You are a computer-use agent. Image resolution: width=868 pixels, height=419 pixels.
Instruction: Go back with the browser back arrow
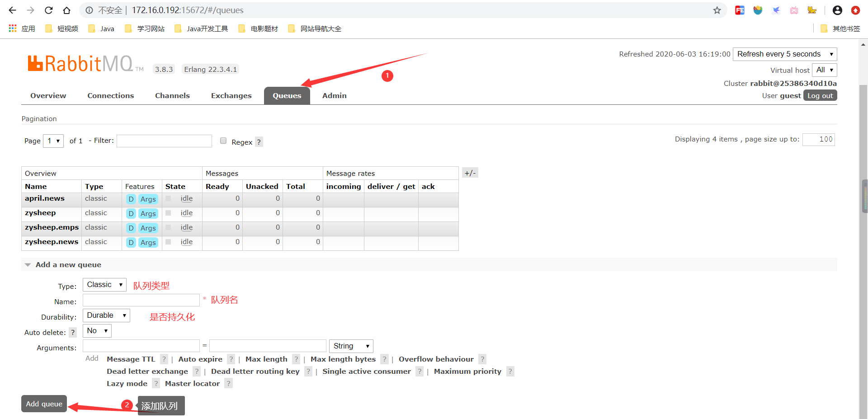tap(13, 10)
